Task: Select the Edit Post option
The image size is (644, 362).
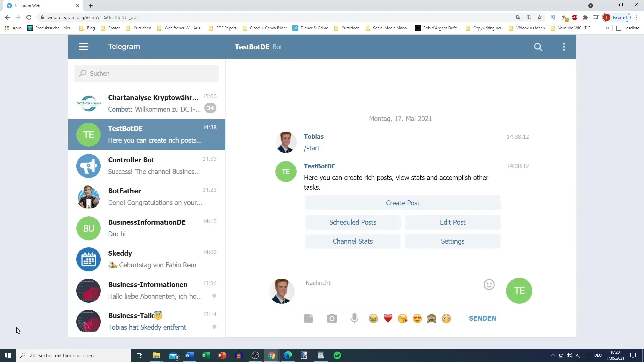Action: 452,222
